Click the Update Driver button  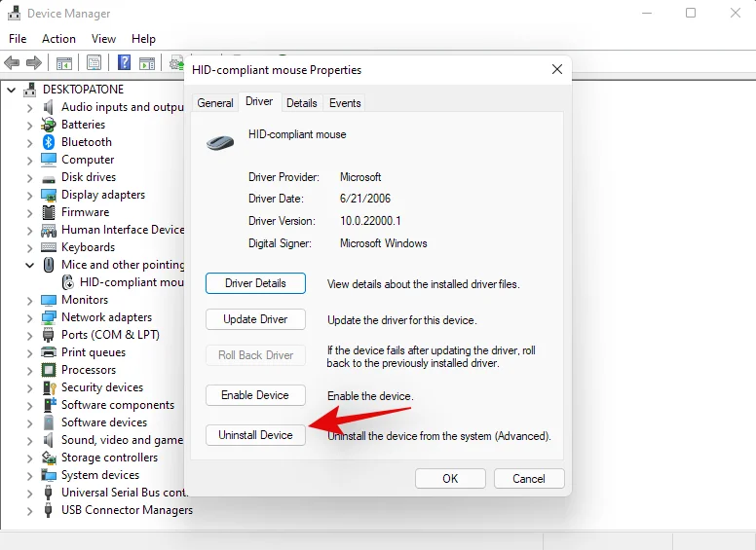coord(255,319)
